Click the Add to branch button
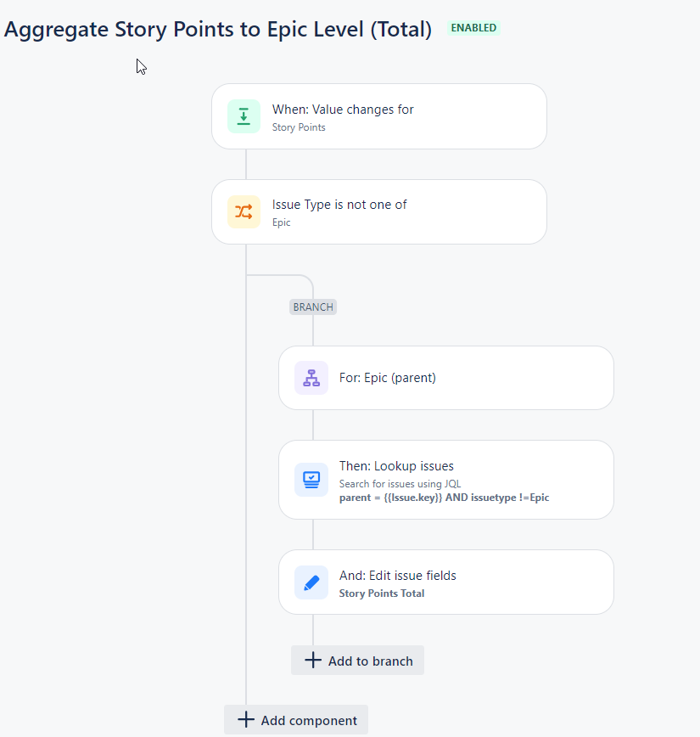 [x=357, y=661]
